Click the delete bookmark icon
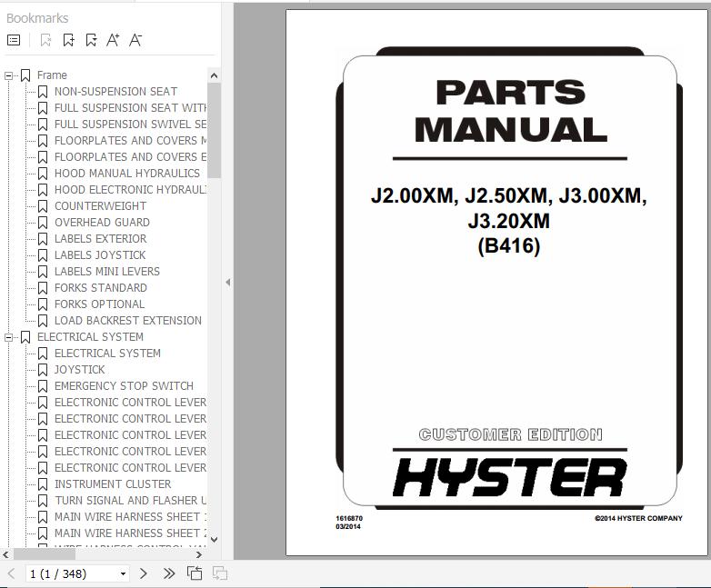Screen dimensions: 711x588 [45, 40]
